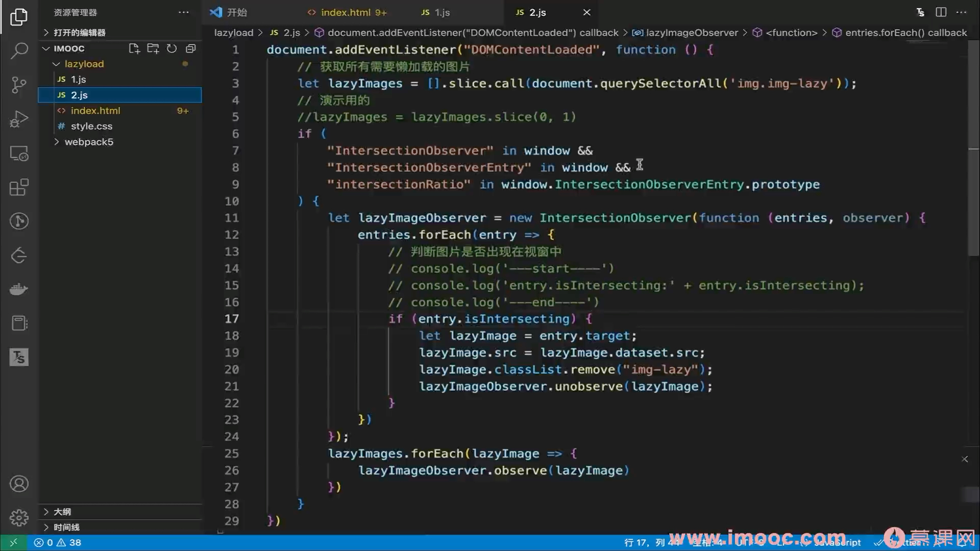Click "intersectionRatio" string on line 9
This screenshot has width=980, height=551.
point(399,184)
